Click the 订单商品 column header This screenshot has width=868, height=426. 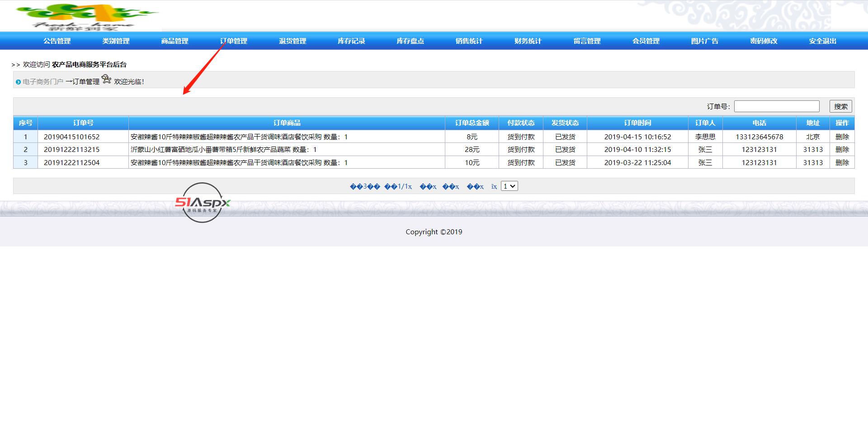287,123
